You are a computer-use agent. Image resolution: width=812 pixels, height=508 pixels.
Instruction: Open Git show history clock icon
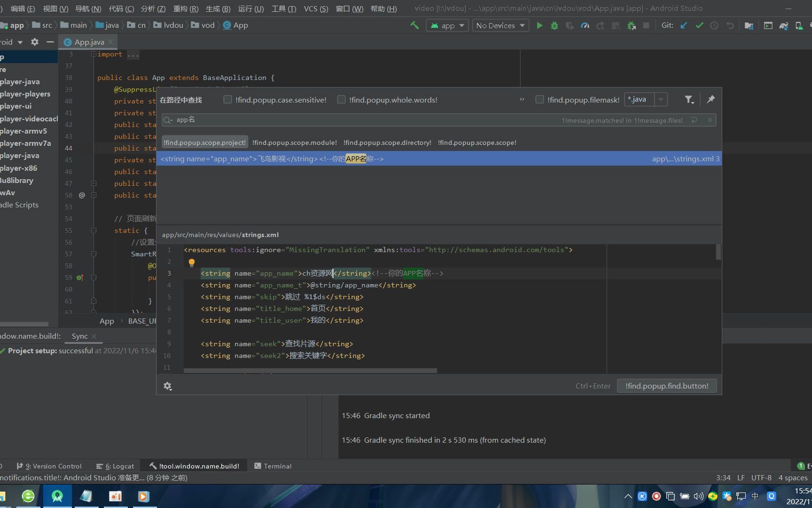(714, 25)
